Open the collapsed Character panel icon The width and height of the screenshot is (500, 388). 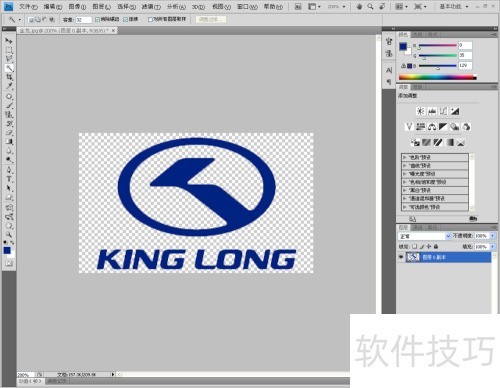389,70
